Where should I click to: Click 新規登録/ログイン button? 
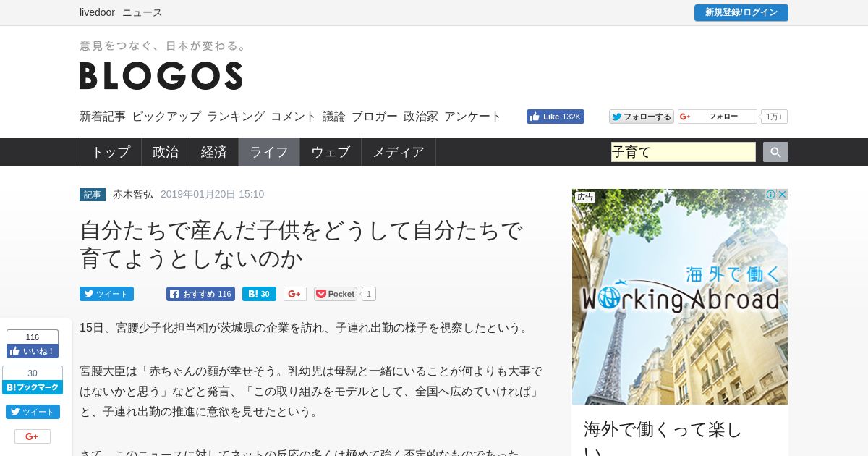(741, 12)
